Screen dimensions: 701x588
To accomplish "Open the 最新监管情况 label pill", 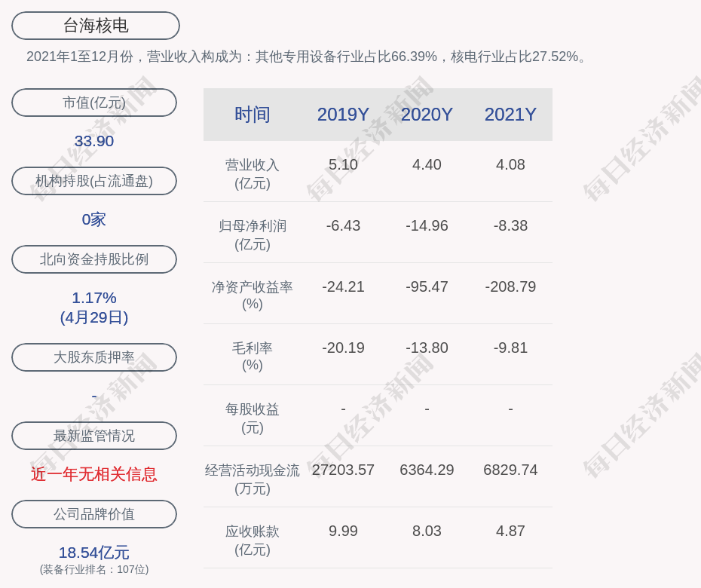I will pyautogui.click(x=94, y=436).
